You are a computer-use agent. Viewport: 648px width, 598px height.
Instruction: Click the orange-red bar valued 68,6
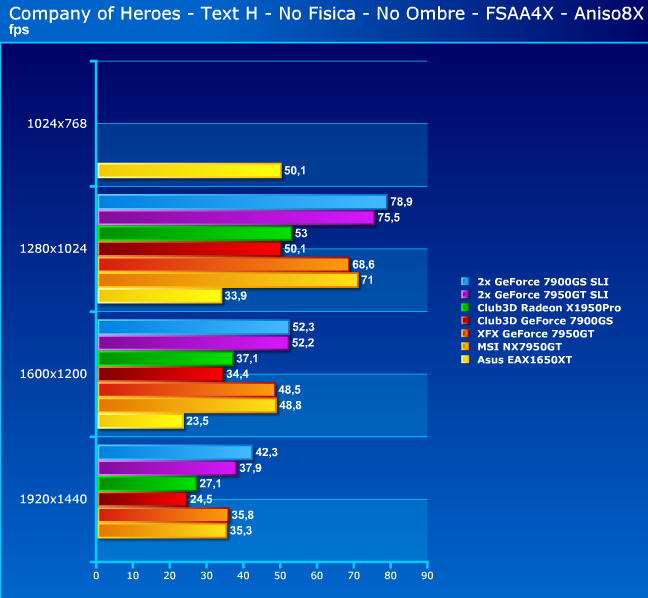point(224,264)
